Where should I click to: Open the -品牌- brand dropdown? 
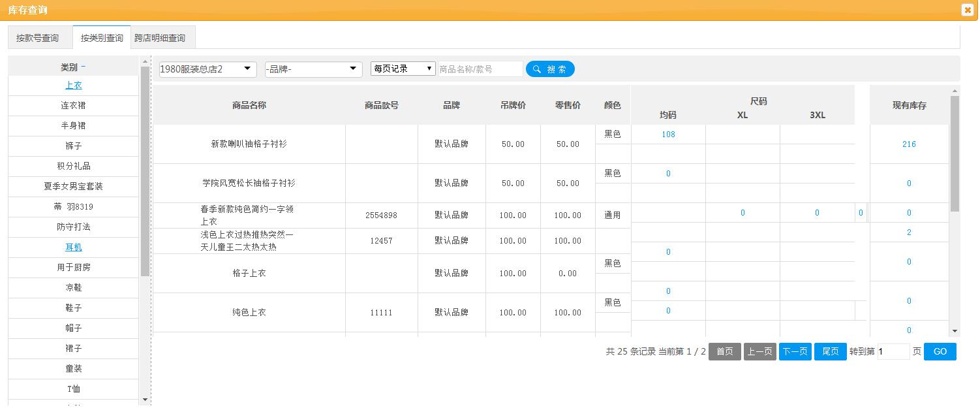click(x=313, y=69)
